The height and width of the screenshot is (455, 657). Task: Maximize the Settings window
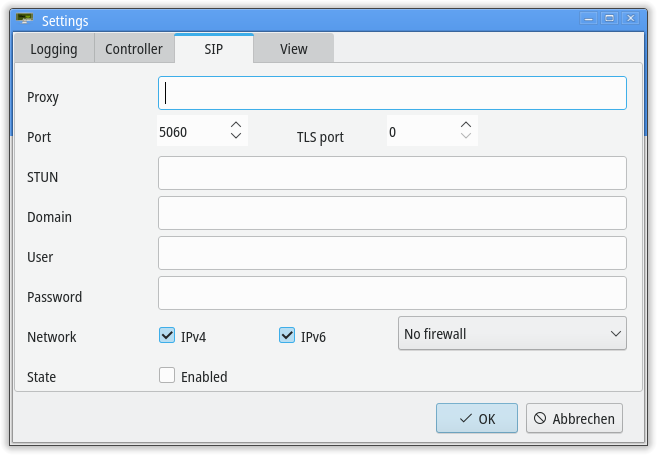point(610,18)
